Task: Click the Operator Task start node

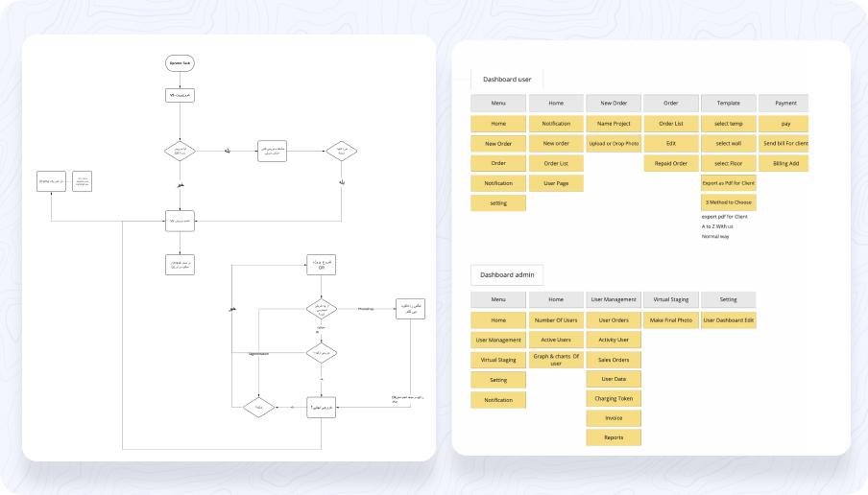Action: pyautogui.click(x=181, y=62)
